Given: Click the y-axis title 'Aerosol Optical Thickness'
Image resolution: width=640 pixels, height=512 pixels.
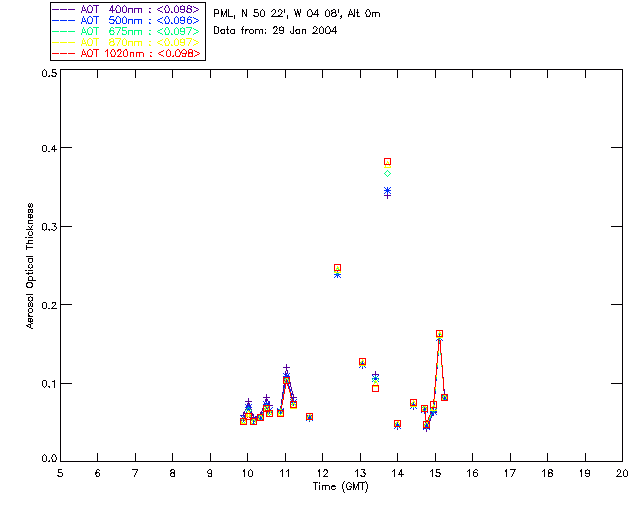Looking at the screenshot, I should click(30, 266).
